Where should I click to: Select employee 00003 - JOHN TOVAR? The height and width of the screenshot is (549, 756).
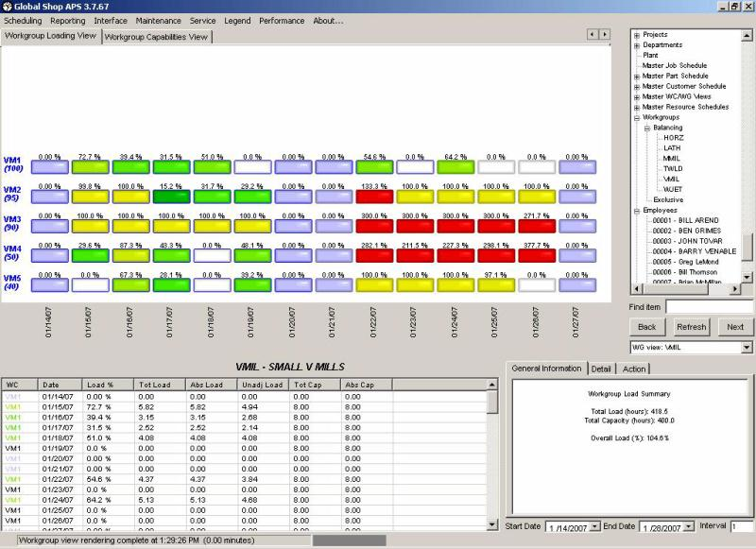click(688, 241)
